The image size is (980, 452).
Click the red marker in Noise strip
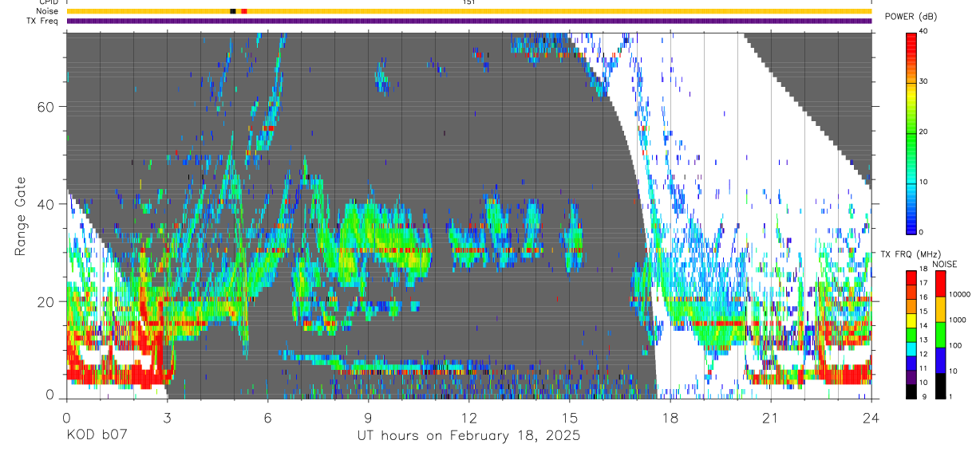pos(244,11)
